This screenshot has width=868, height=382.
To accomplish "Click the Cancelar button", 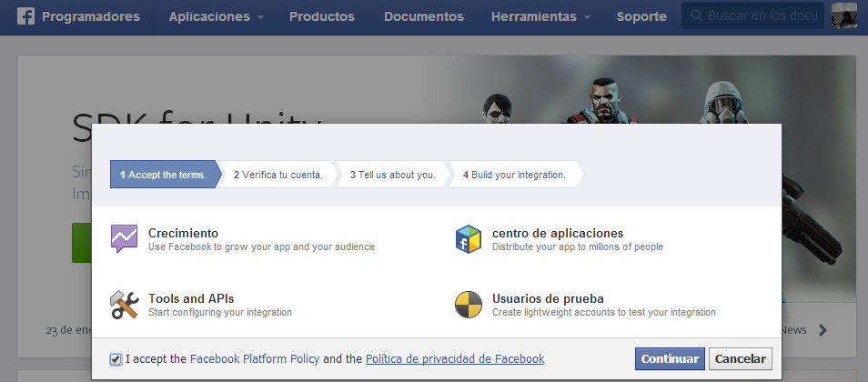I will tap(740, 358).
